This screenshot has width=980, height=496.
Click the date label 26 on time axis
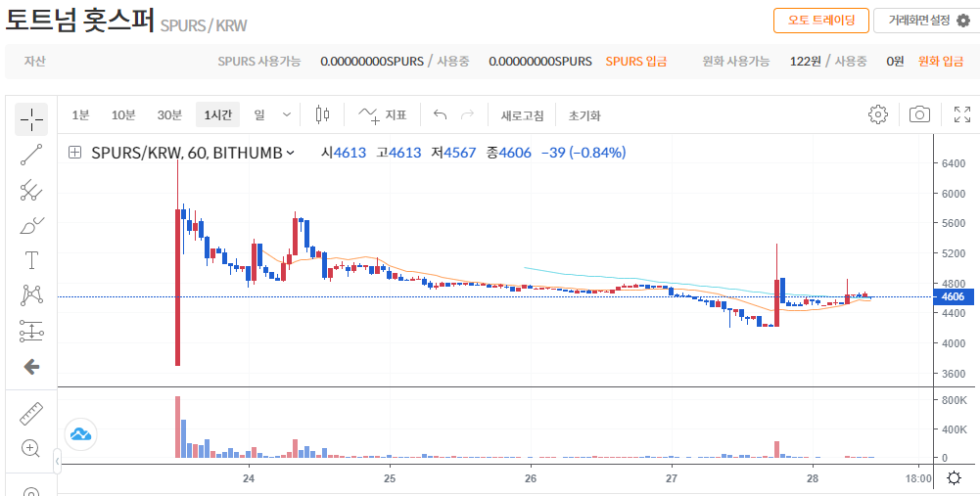(532, 479)
